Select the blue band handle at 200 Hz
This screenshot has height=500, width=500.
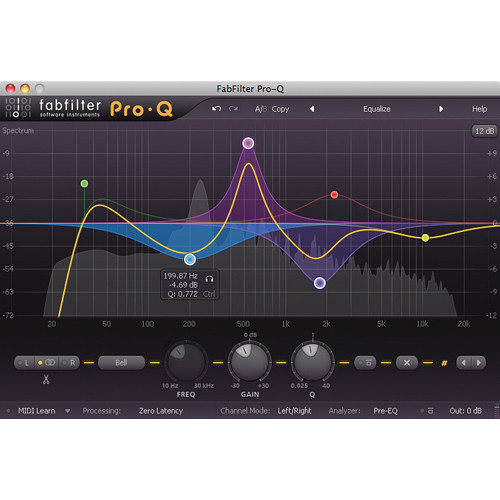(190, 259)
